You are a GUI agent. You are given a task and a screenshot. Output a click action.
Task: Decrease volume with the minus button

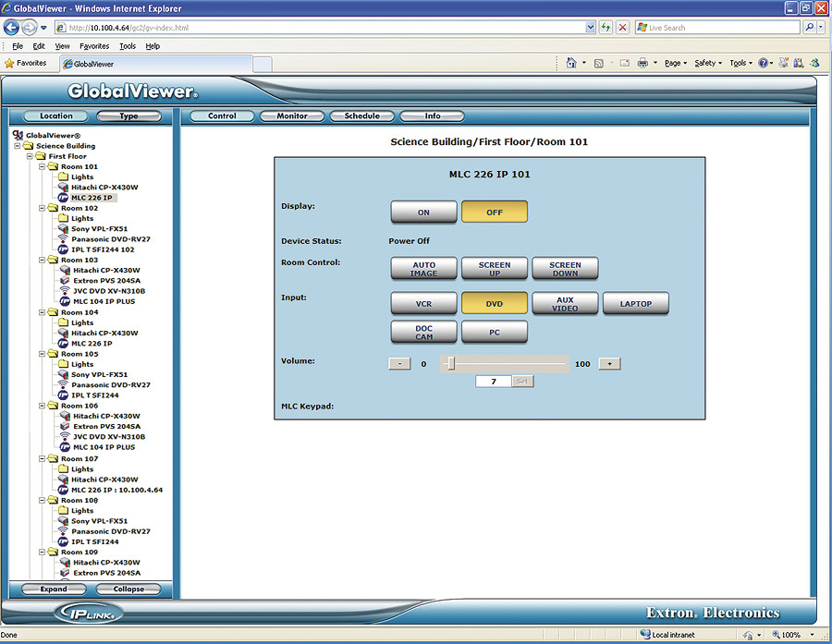[x=399, y=363]
